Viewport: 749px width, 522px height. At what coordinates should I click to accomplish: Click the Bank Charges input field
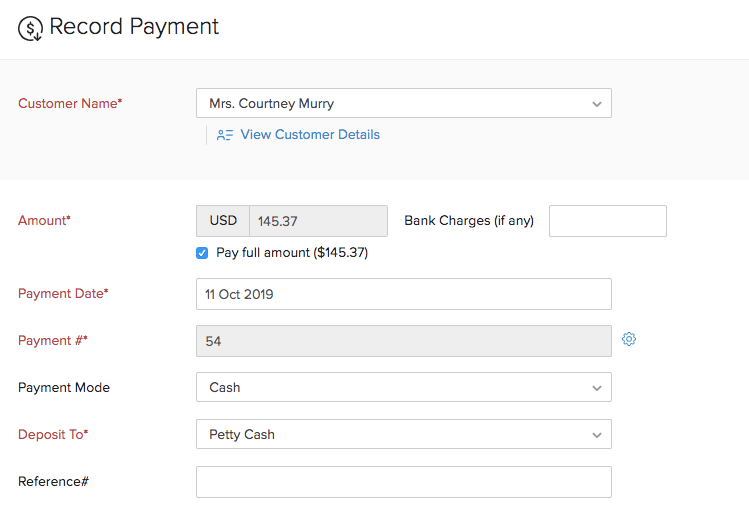coord(607,221)
